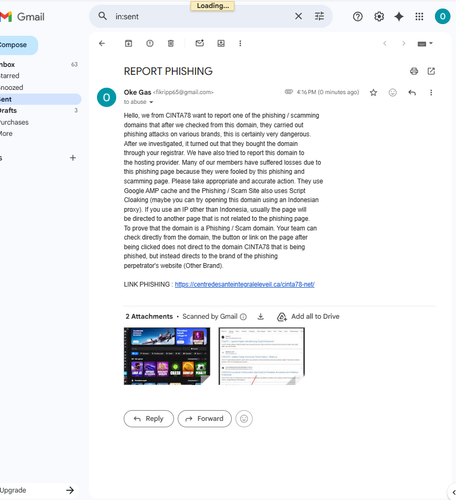The width and height of the screenshot is (456, 500).
Task: Open the Inbox folder
Action: 39,64
